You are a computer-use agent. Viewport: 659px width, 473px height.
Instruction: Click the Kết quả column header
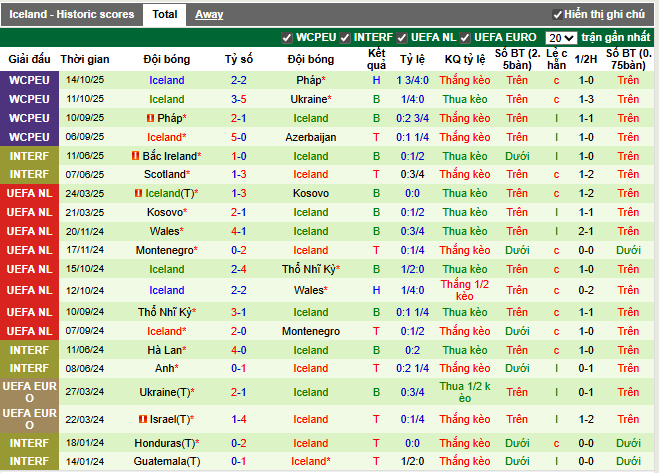pos(376,59)
